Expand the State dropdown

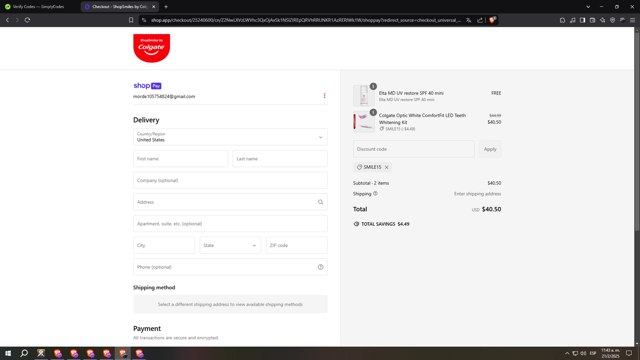click(230, 245)
